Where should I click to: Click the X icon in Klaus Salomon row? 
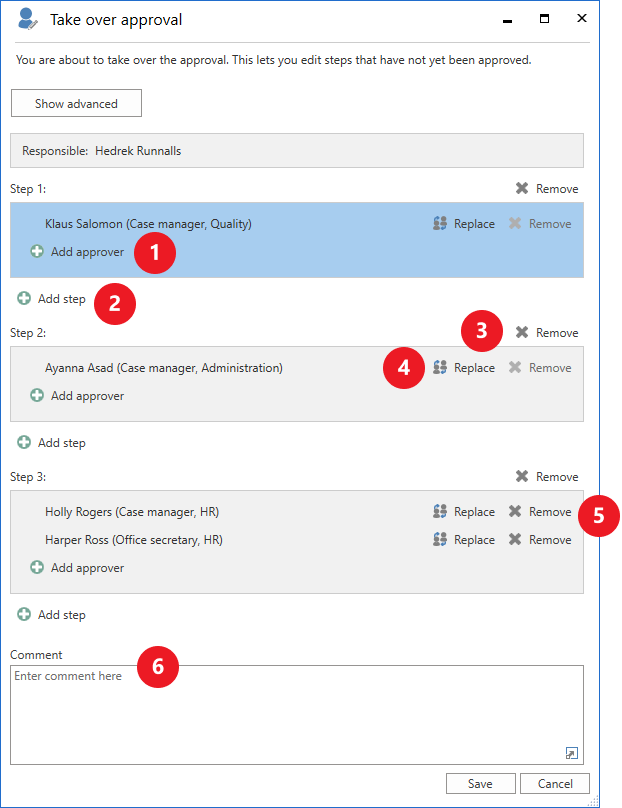pos(515,223)
